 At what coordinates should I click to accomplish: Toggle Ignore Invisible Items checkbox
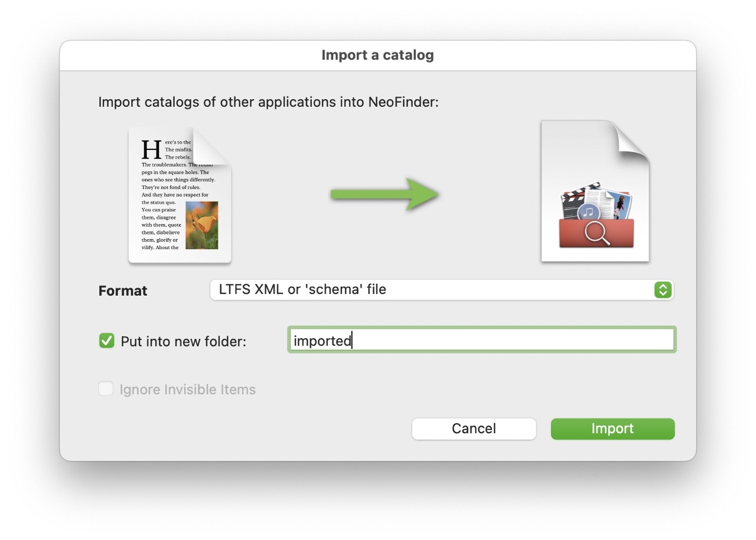click(x=106, y=389)
